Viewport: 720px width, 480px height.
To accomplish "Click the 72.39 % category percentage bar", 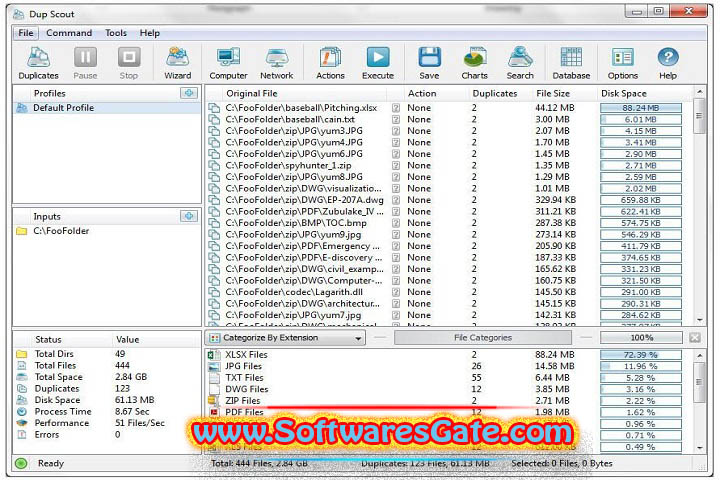I will [x=641, y=355].
